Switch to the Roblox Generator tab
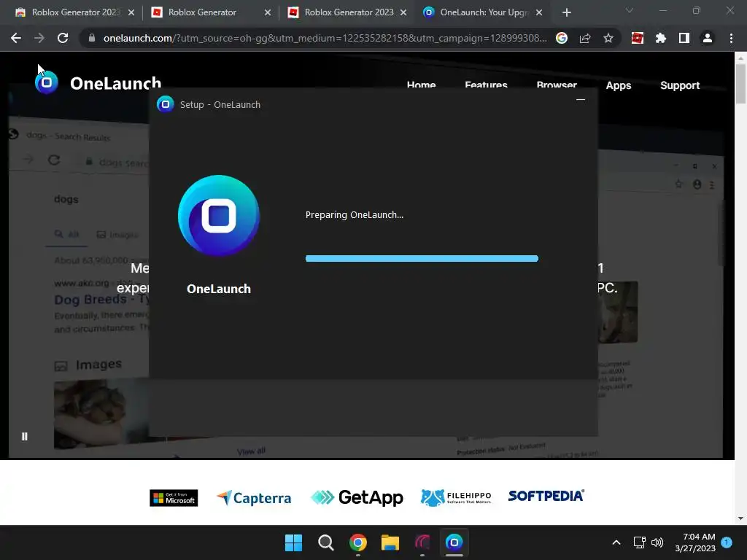Image resolution: width=747 pixels, height=560 pixels. point(211,12)
